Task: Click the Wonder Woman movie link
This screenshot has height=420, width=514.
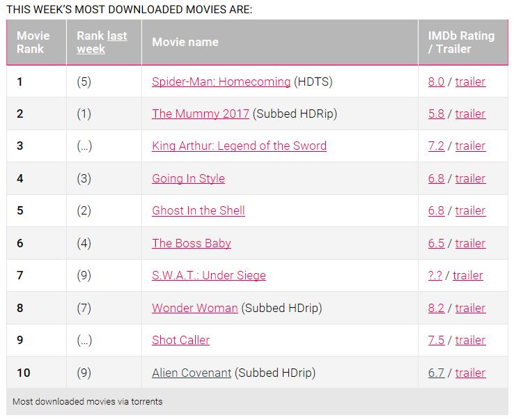Action: (194, 308)
